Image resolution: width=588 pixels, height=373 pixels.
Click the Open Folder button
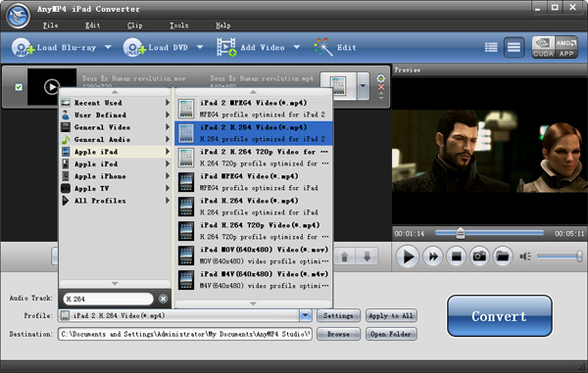click(391, 334)
